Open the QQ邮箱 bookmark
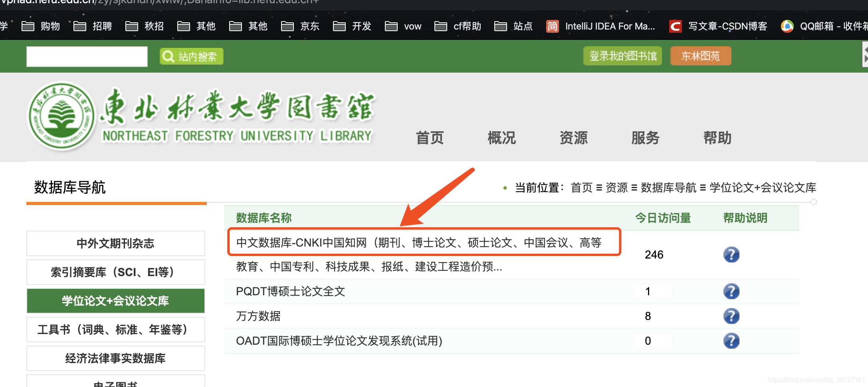 pos(824,26)
